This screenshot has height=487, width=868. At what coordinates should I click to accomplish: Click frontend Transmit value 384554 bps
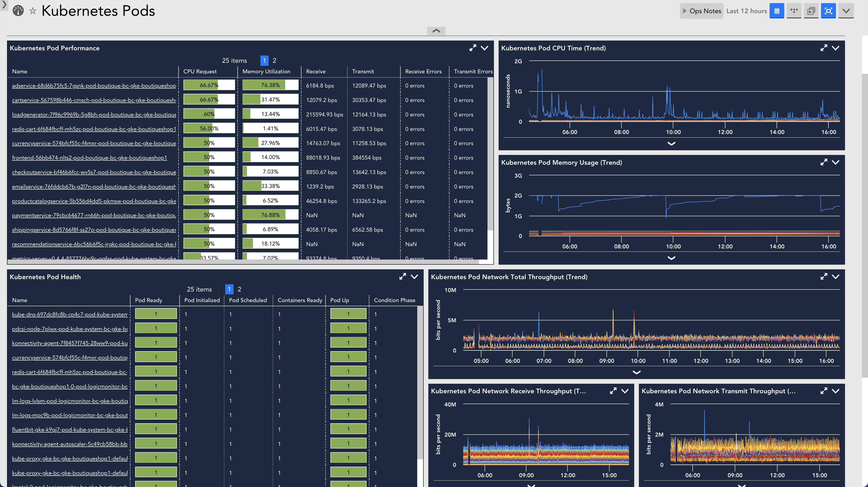[x=367, y=158]
